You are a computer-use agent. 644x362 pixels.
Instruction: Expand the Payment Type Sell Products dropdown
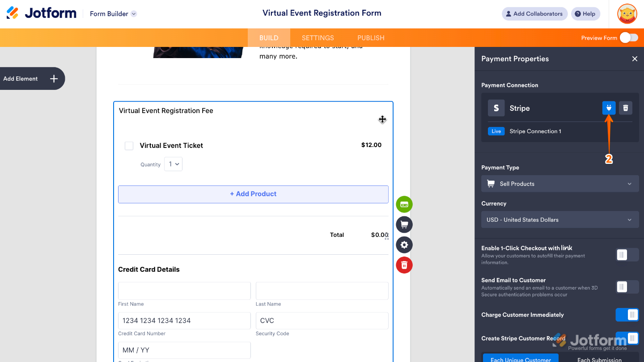560,184
